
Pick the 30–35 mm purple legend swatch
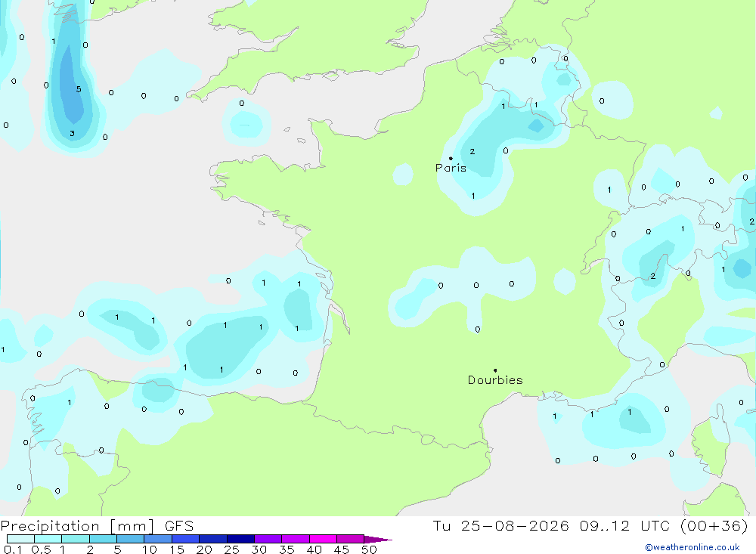click(268, 539)
